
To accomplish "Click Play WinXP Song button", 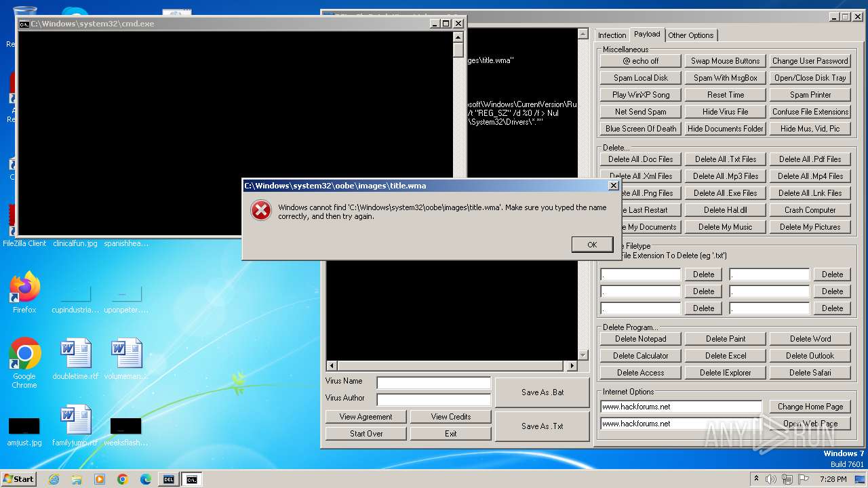I will [x=641, y=95].
